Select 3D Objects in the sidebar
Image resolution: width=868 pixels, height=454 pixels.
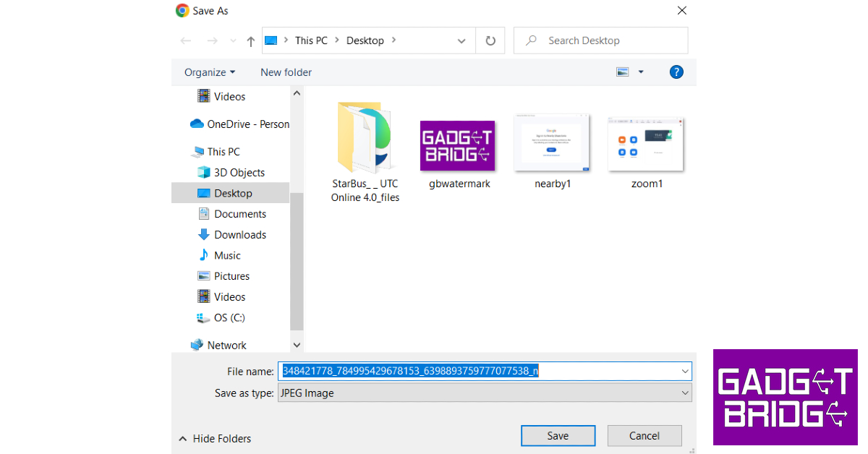pyautogui.click(x=239, y=173)
